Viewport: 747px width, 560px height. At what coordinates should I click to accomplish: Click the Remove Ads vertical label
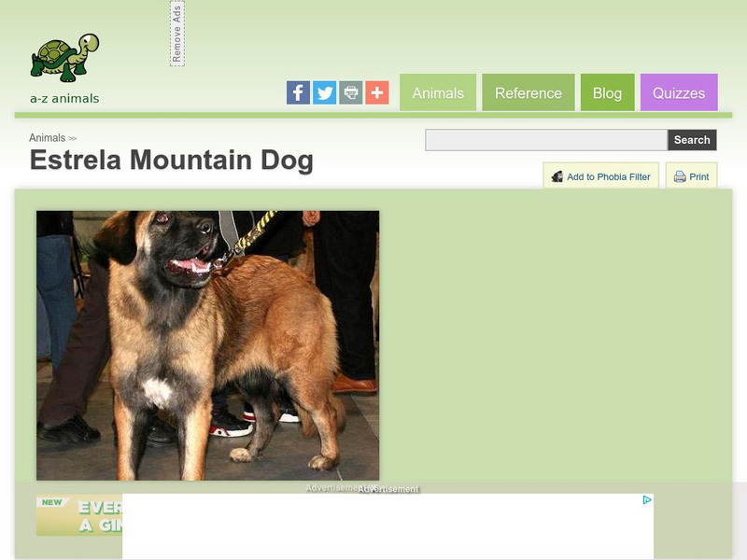[x=177, y=34]
